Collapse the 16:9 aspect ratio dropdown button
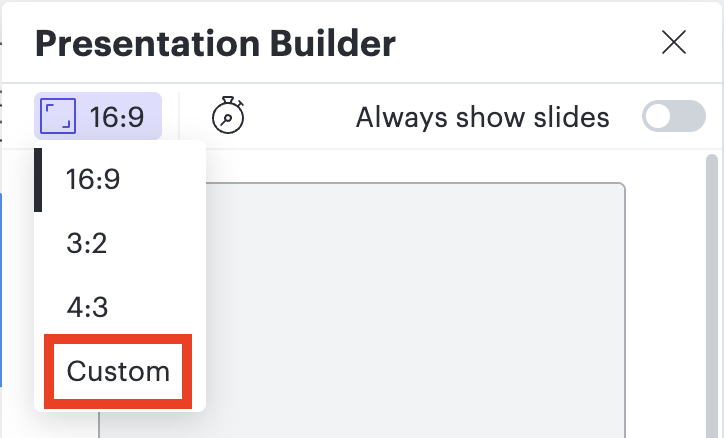This screenshot has width=724, height=438. (x=98, y=117)
